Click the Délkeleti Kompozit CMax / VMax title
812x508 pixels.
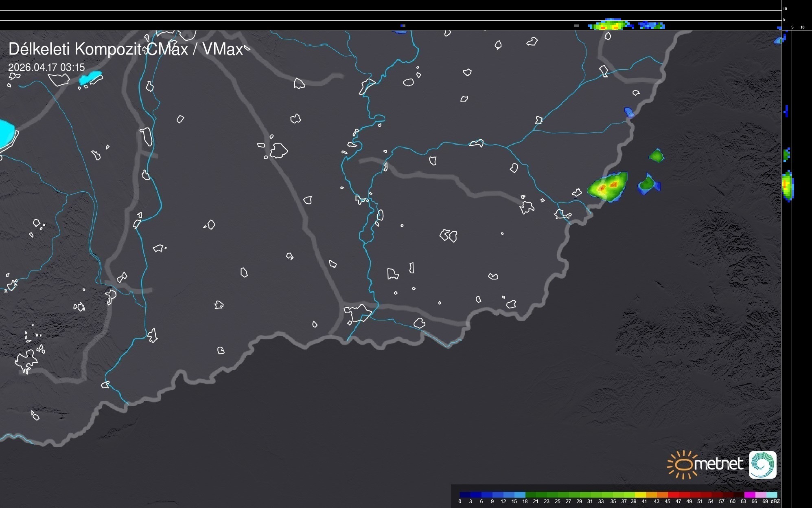coord(125,49)
